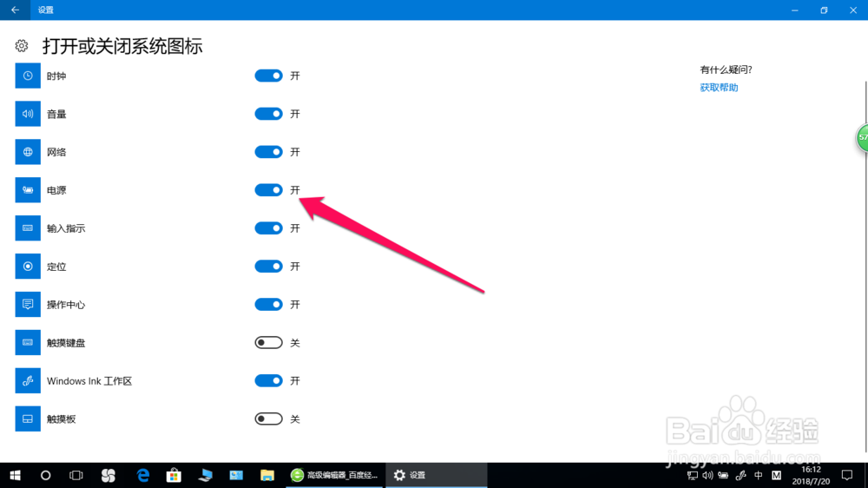Toggle off 操作中心 icon
The height and width of the screenshot is (488, 868).
point(268,305)
